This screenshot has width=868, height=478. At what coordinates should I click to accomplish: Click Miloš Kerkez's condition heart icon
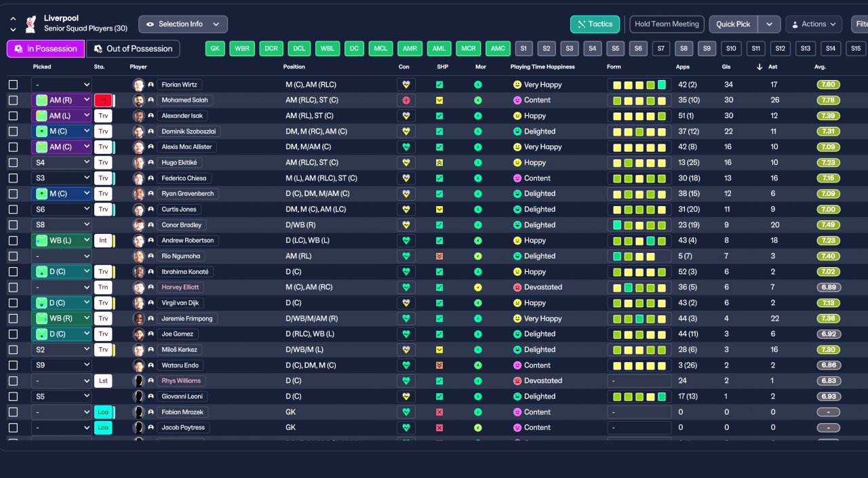pyautogui.click(x=406, y=350)
